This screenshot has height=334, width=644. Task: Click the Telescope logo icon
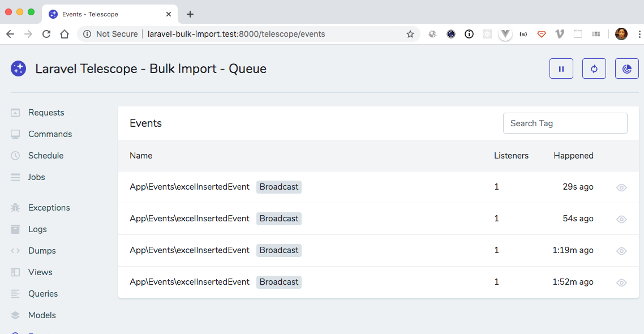(19, 68)
